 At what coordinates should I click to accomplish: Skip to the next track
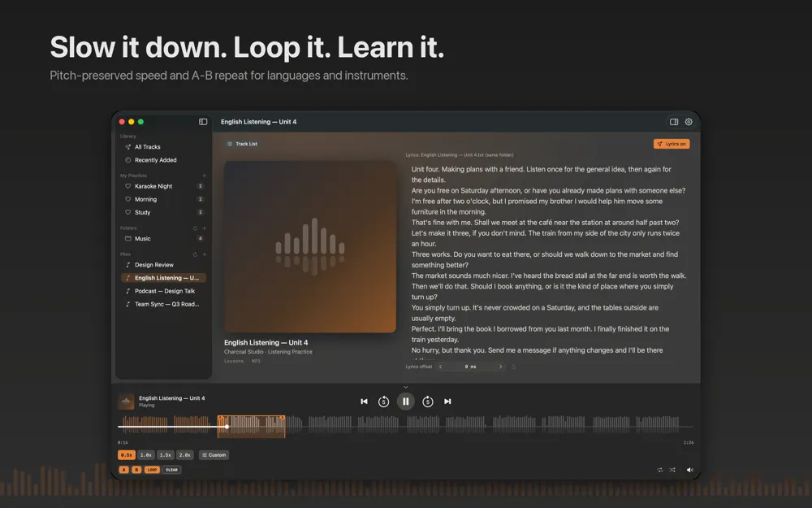[447, 402]
